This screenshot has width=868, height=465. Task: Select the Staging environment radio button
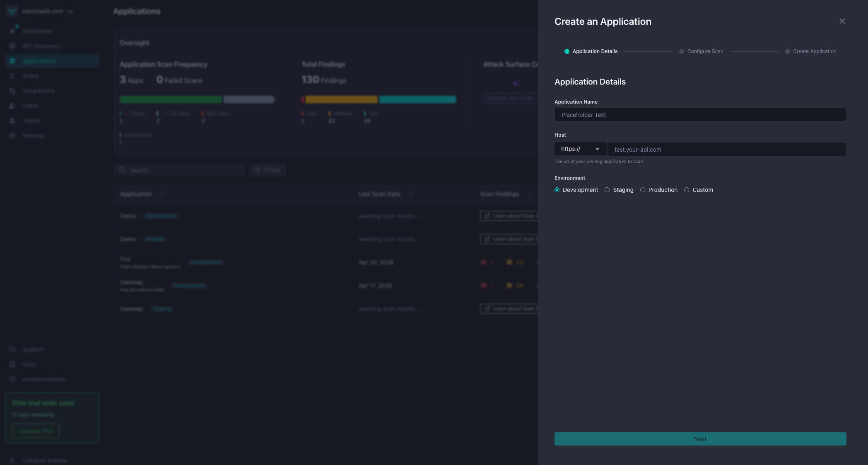pyautogui.click(x=607, y=190)
